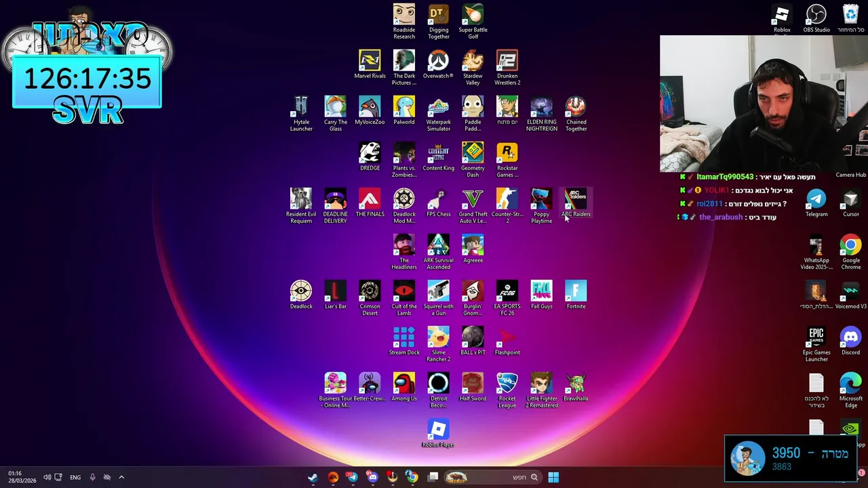
Task: Open MyVoiceZoo desktop icon
Action: (x=370, y=110)
